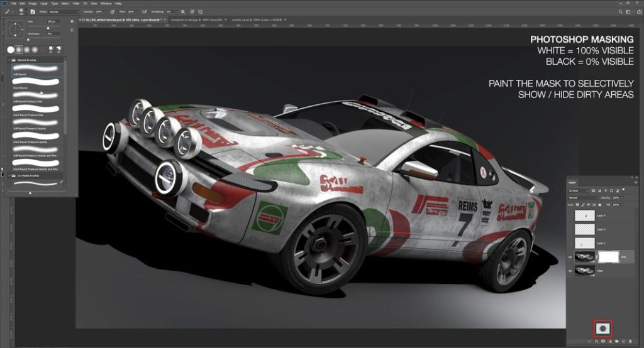Open the Layer menu
Screen dimensions: 644x348
click(44, 3)
